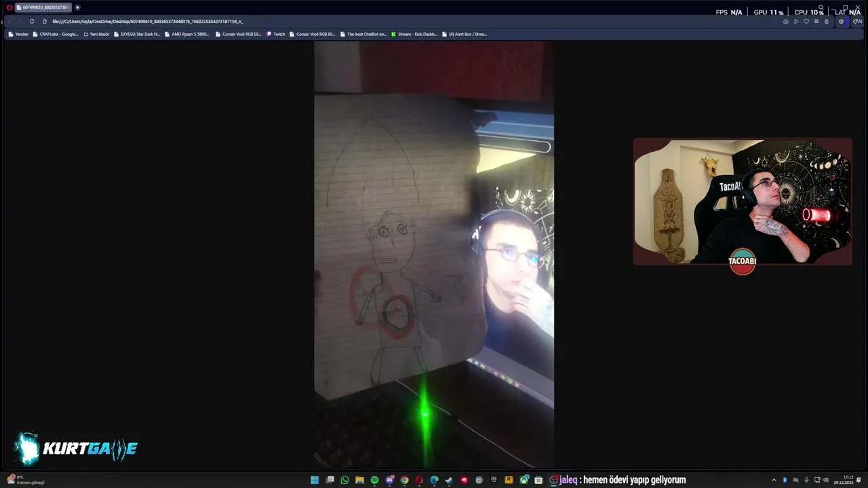Open OBS Studio from the taskbar
The image size is (868, 488).
[x=553, y=480]
